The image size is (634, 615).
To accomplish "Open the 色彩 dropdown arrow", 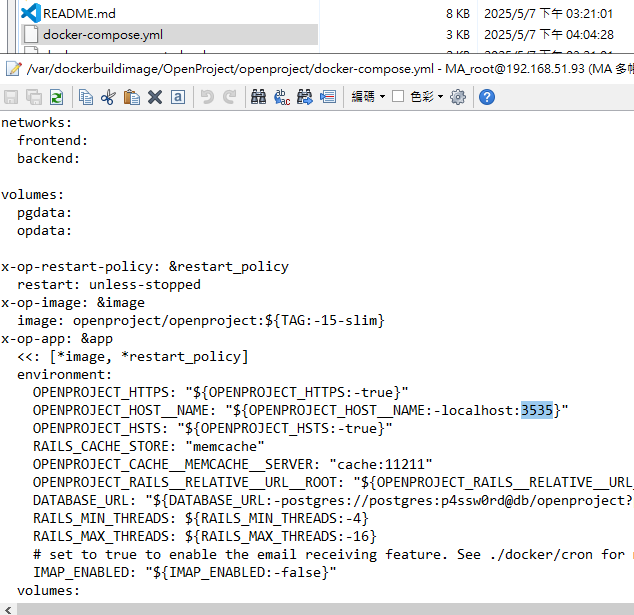I will [440, 97].
